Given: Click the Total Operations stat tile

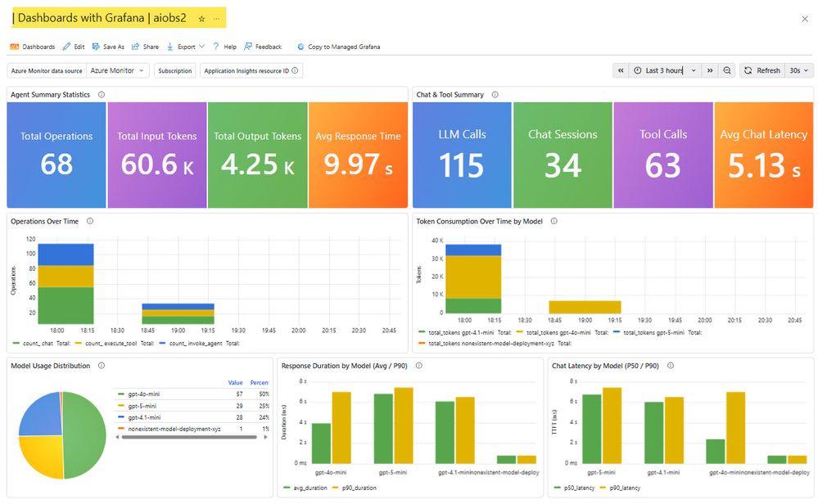Looking at the screenshot, I should (56, 155).
